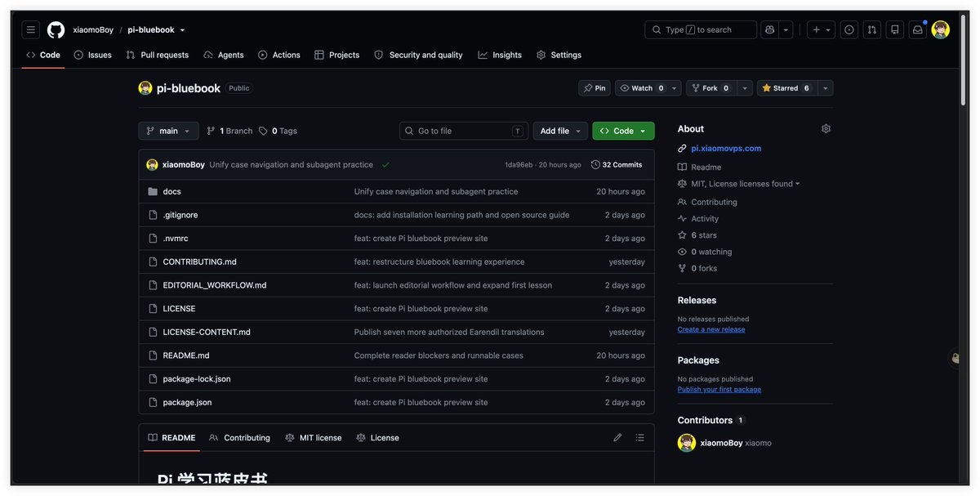Open the Insights tab
Viewport: 980px width, 496px height.
point(500,55)
